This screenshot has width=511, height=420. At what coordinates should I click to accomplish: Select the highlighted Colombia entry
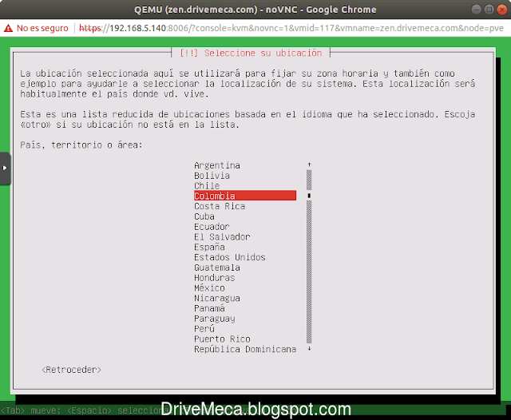pyautogui.click(x=245, y=196)
